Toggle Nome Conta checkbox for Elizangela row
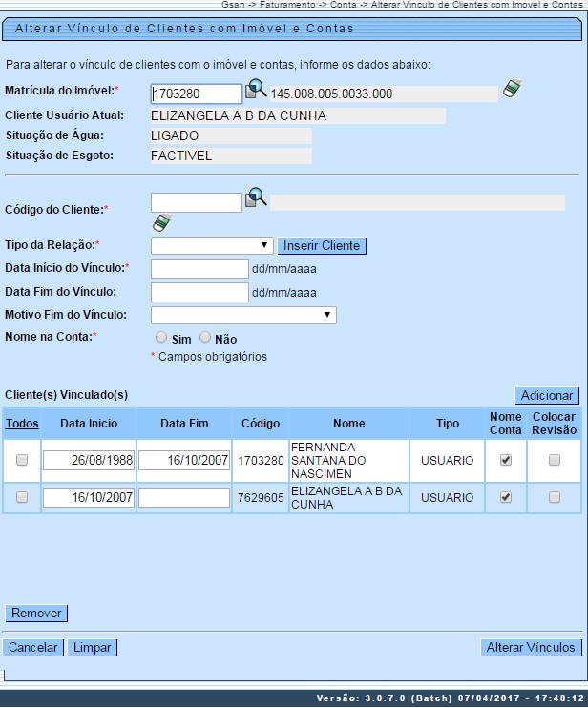This screenshot has height=708, width=588. click(x=506, y=497)
